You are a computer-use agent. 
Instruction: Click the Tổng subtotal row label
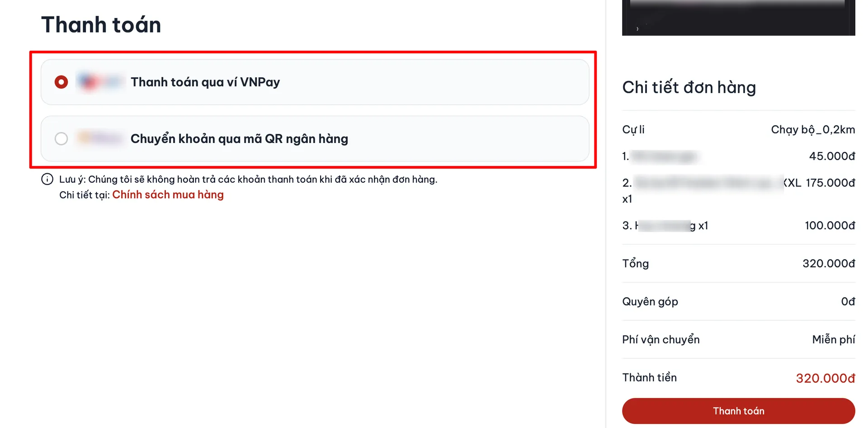point(635,263)
